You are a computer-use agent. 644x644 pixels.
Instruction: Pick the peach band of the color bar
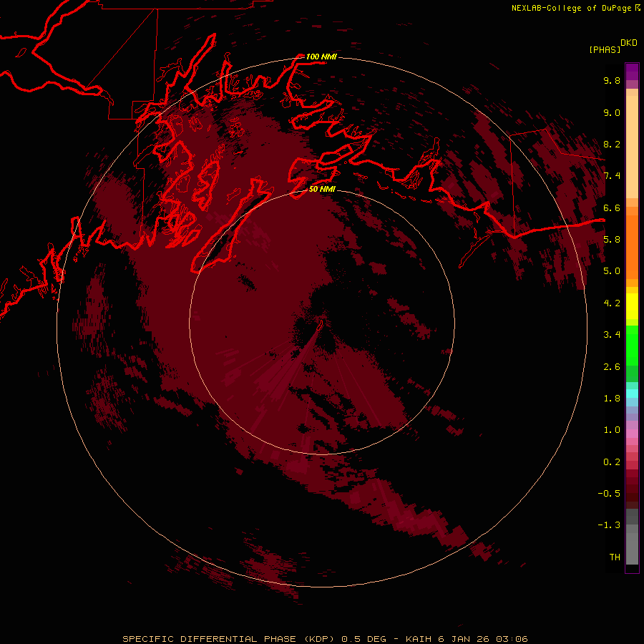point(632,148)
